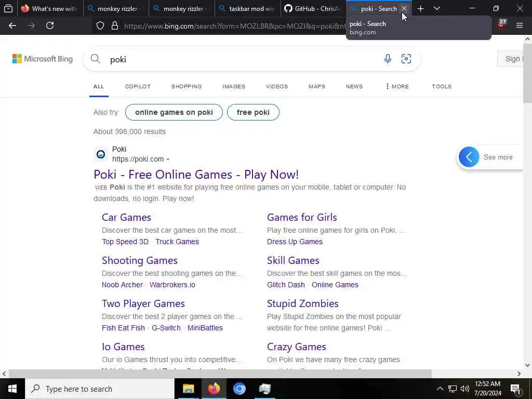Select the IMAGES tab
The height and width of the screenshot is (399, 532).
234,87
